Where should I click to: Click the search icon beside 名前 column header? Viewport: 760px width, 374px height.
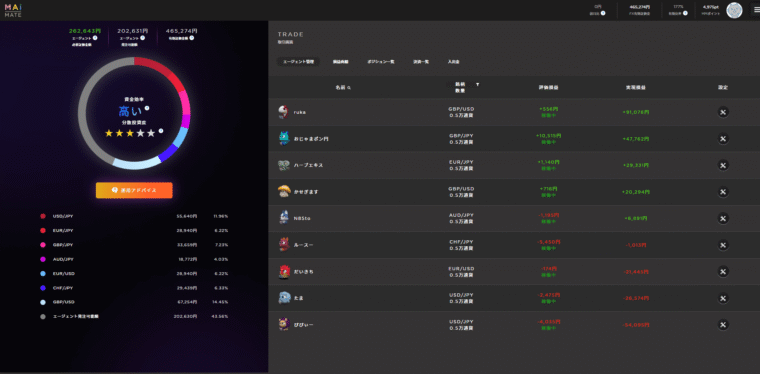point(349,88)
